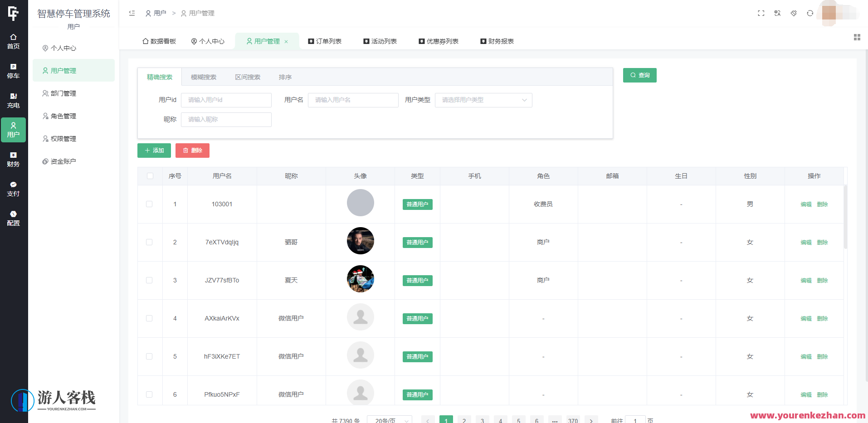Click the 查询 query button
The height and width of the screenshot is (423, 868).
[x=639, y=75]
